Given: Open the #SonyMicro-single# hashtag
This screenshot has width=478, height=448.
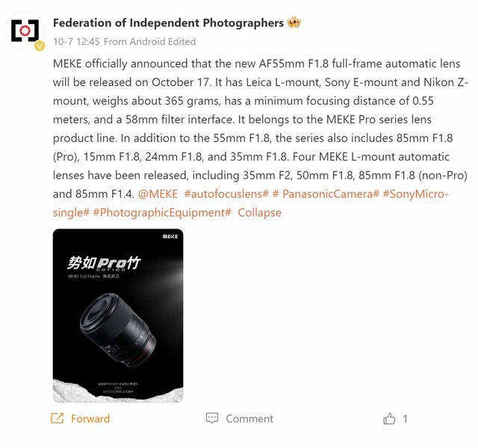Looking at the screenshot, I should click(x=416, y=194).
